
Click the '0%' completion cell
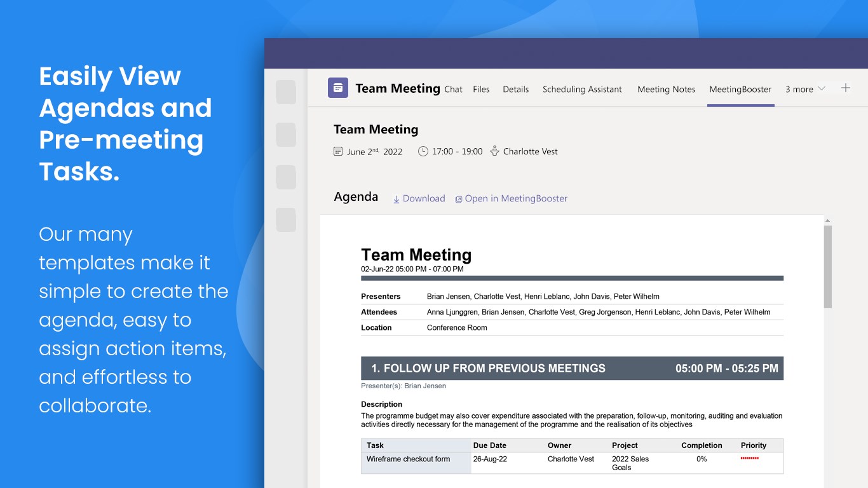click(702, 459)
